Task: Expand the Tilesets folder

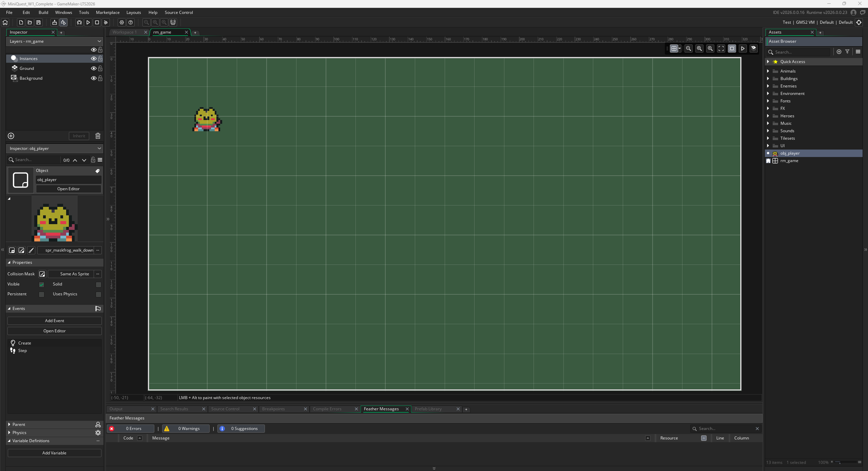Action: click(x=768, y=138)
